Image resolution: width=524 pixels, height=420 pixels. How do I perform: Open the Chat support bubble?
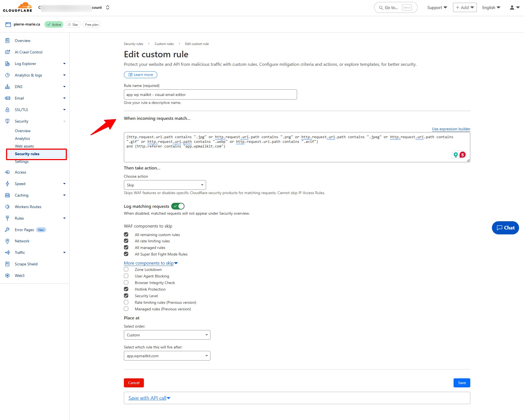coord(505,228)
